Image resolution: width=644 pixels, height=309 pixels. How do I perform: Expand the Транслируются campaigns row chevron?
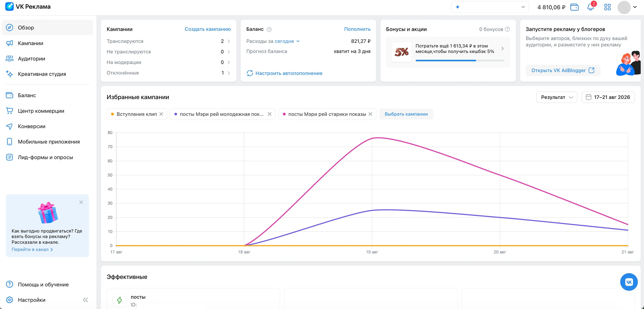[x=229, y=41]
